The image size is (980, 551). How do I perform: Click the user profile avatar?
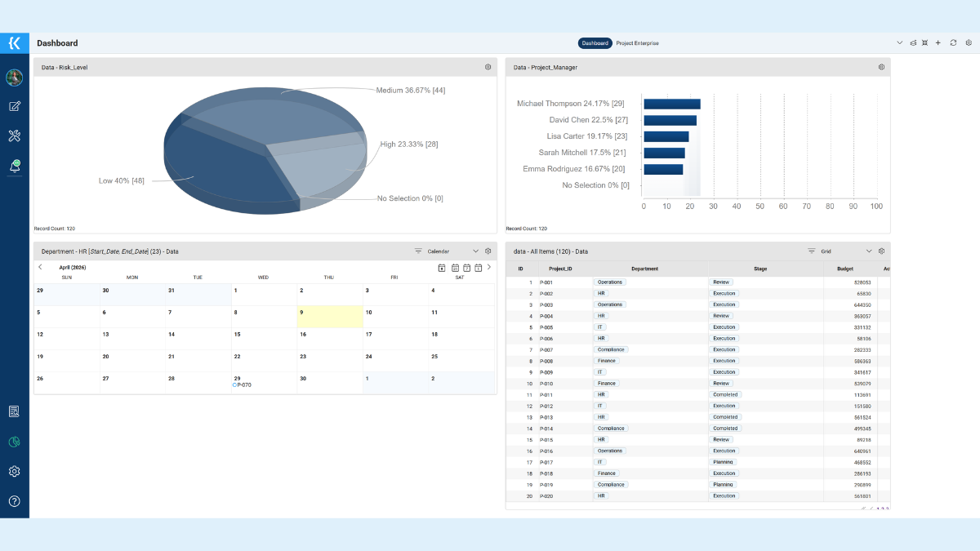(14, 78)
